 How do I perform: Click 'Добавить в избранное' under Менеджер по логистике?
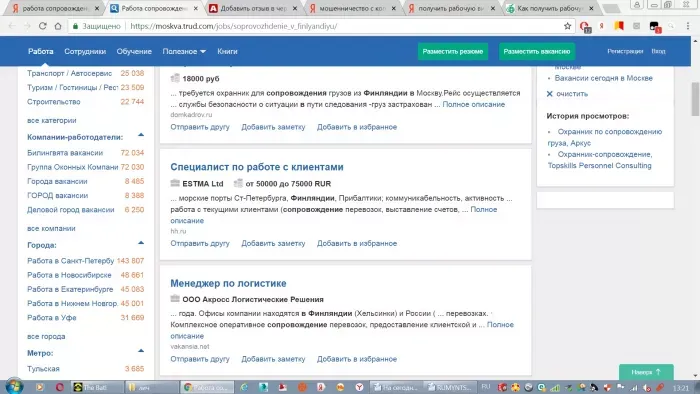357,359
